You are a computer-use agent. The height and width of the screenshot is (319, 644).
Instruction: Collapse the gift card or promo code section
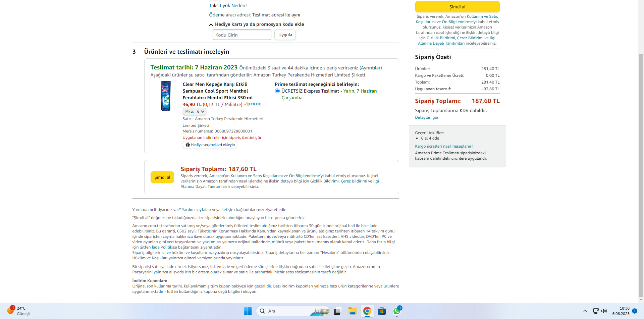[x=257, y=24]
